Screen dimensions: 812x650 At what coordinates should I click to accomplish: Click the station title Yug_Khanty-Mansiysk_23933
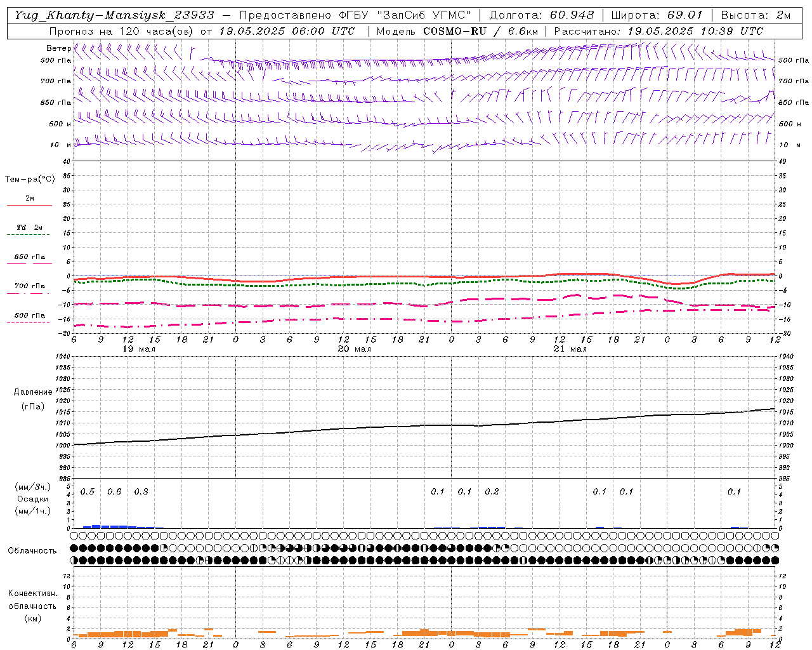115,15
